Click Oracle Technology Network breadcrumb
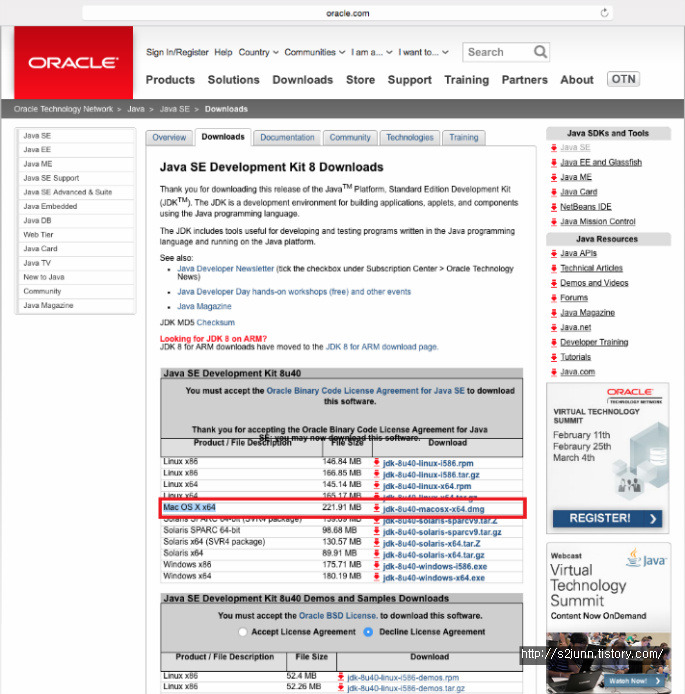This screenshot has width=685, height=694. pyautogui.click(x=63, y=109)
